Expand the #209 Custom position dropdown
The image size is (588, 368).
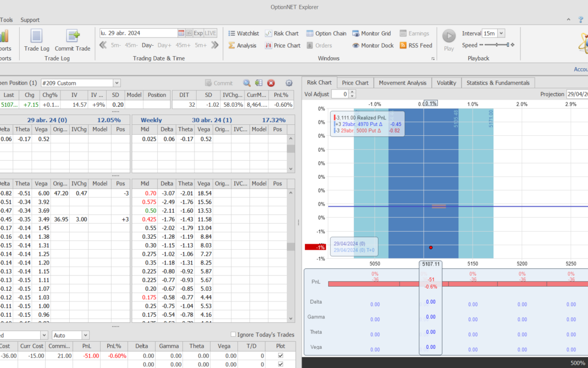click(x=117, y=83)
